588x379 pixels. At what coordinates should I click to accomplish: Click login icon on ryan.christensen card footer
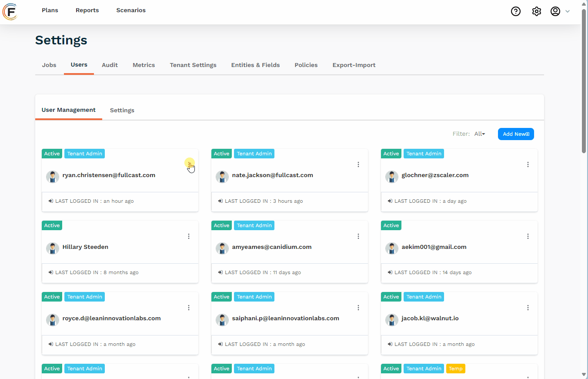click(x=51, y=201)
